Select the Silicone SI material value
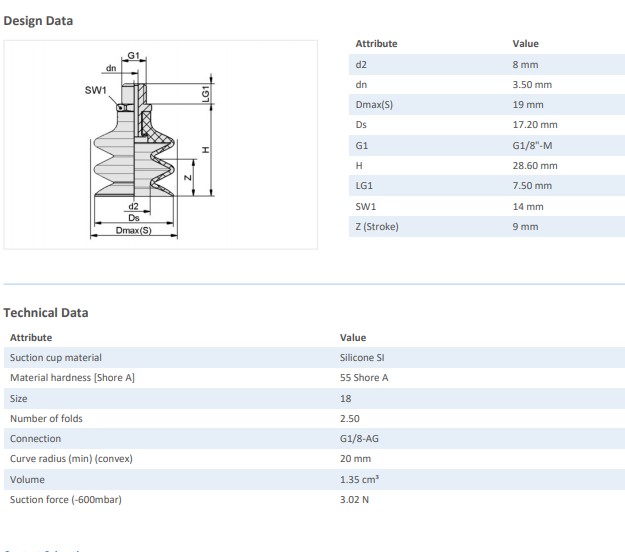Screen dimensions: 625x552 tap(363, 357)
